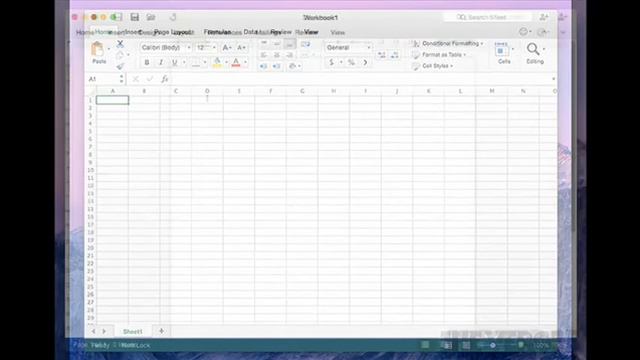Toggle Underline formatting
The image size is (640, 360).
tap(174, 62)
